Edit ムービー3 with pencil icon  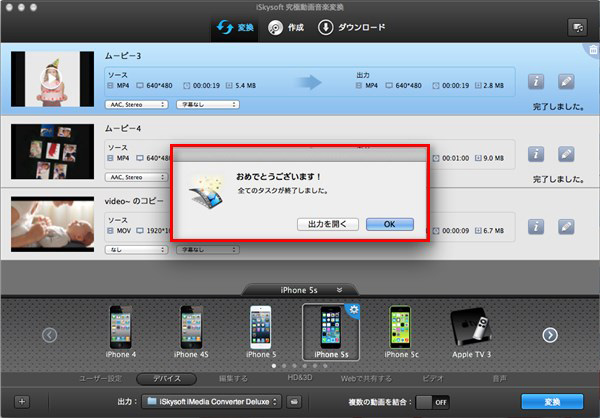tap(566, 82)
